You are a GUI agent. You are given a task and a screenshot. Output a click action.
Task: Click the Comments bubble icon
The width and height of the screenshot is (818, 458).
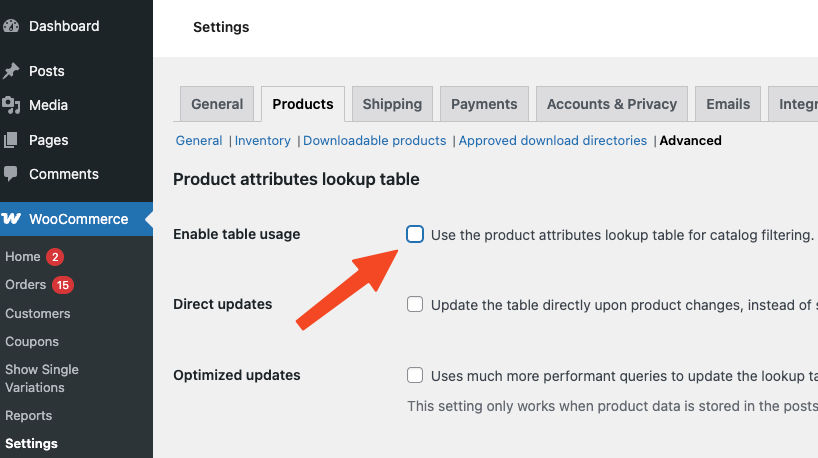[11, 174]
